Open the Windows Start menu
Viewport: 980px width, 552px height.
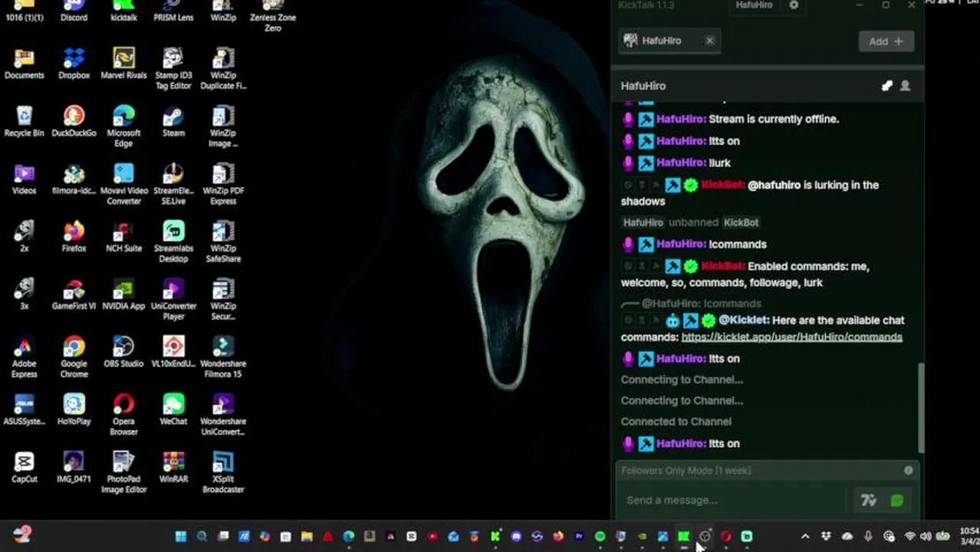tap(181, 537)
